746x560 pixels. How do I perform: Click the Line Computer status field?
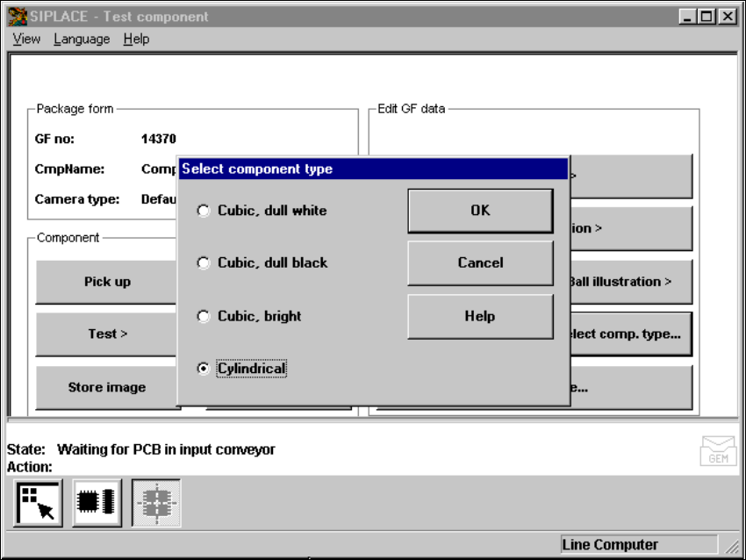639,544
